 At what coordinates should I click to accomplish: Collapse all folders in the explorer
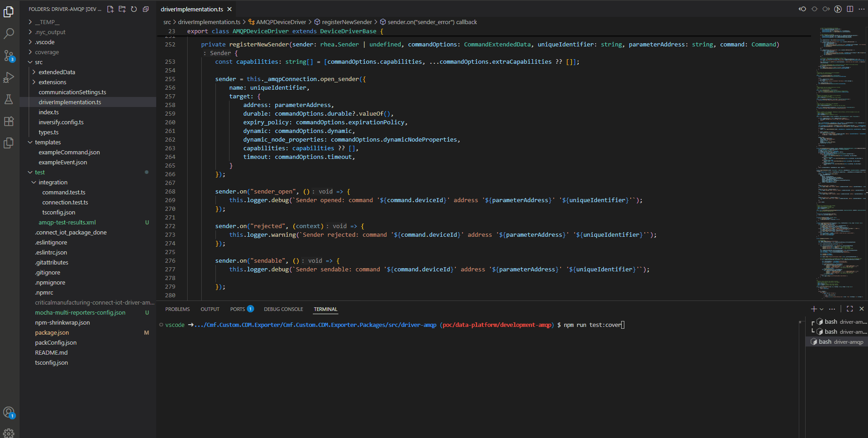146,9
